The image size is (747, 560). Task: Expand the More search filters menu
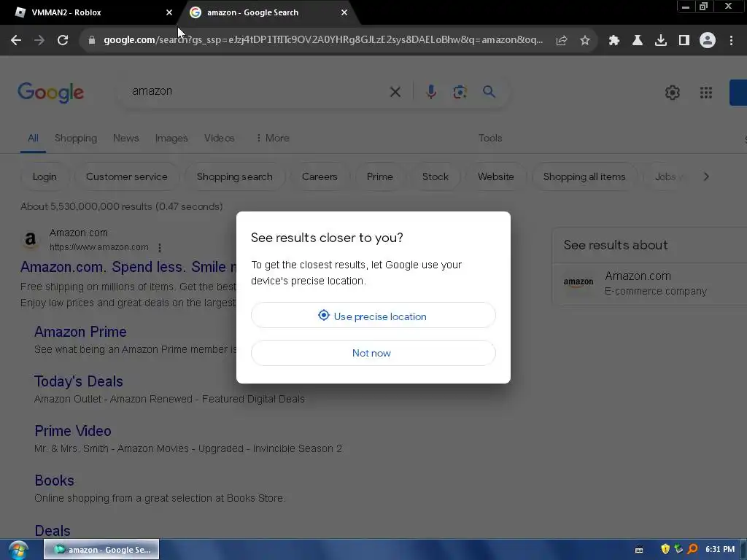coord(273,138)
